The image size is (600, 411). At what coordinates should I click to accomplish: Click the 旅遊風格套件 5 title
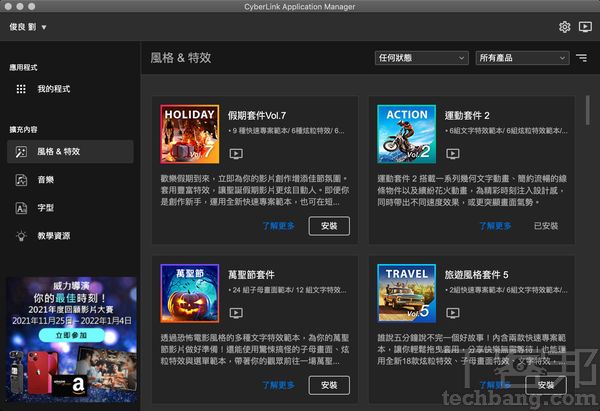click(476, 275)
